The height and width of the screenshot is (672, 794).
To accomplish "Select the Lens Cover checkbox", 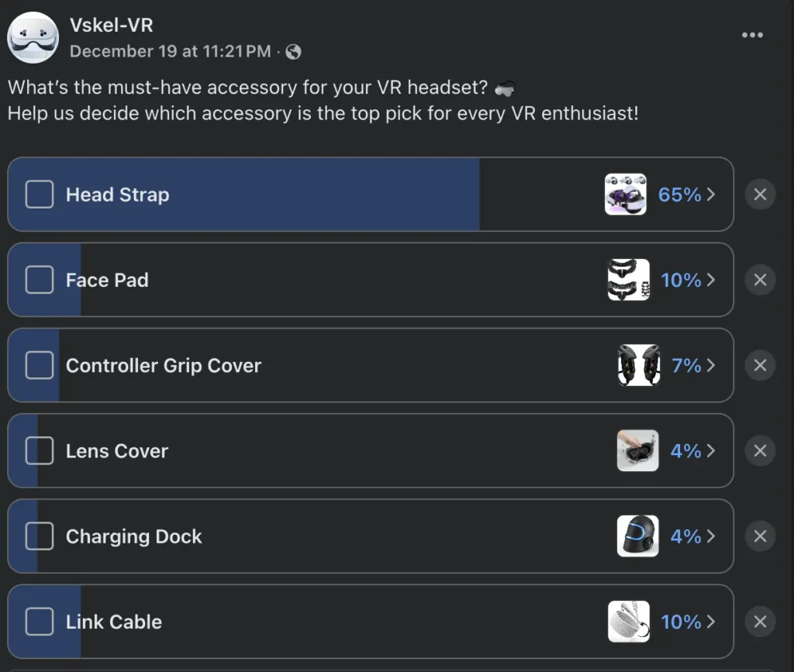I will [x=40, y=451].
